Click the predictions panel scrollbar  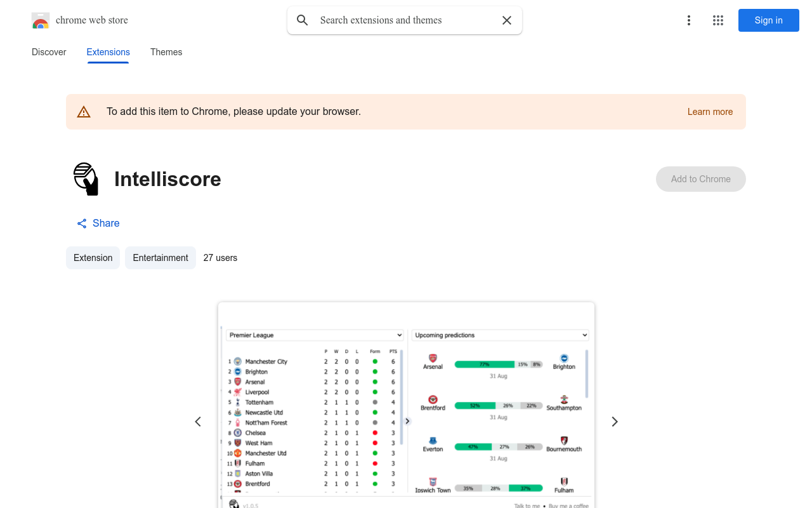(x=587, y=373)
